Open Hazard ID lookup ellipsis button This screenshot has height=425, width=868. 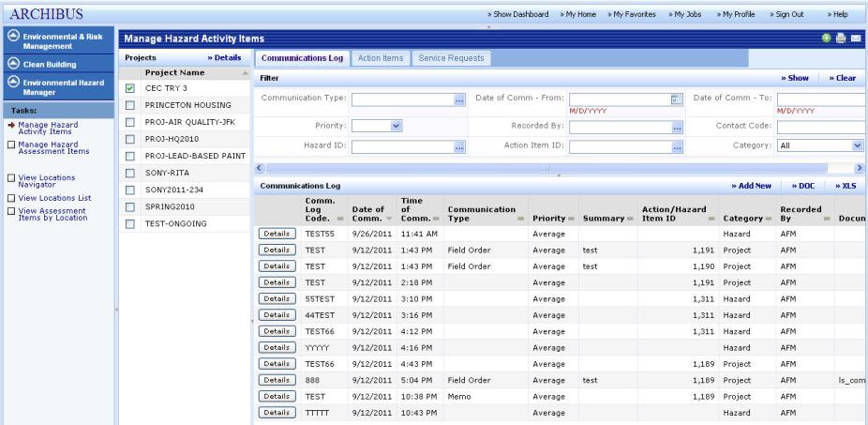459,147
